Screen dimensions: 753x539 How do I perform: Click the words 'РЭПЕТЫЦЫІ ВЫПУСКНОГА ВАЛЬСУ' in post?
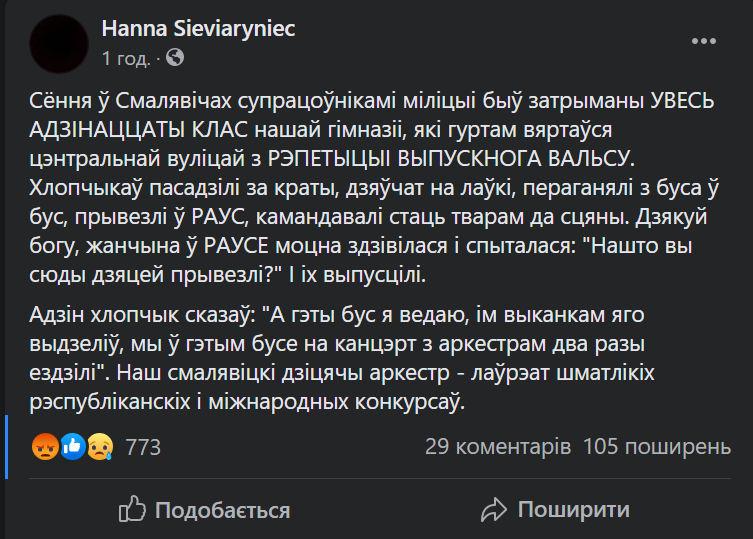pyautogui.click(x=451, y=159)
